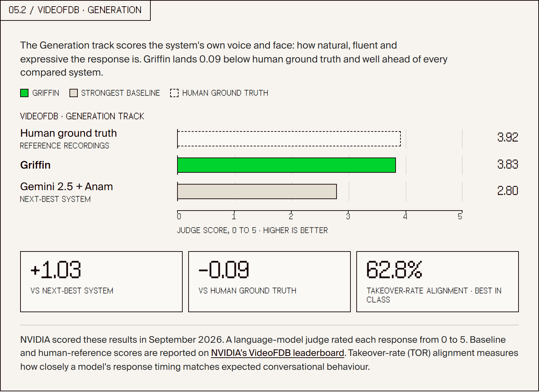The image size is (539, 392).
Task: Click axis tick labeled 3
Action: coord(348,216)
